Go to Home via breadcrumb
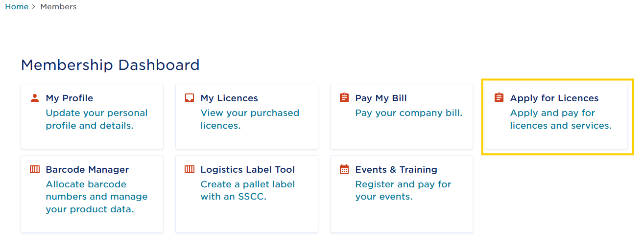The width and height of the screenshot is (644, 249). (x=17, y=7)
